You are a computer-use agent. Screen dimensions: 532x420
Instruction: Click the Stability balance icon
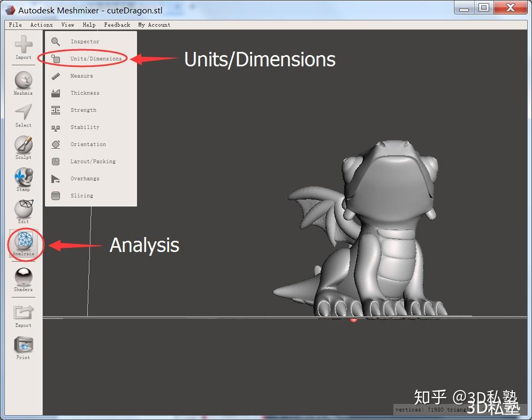[x=56, y=128]
